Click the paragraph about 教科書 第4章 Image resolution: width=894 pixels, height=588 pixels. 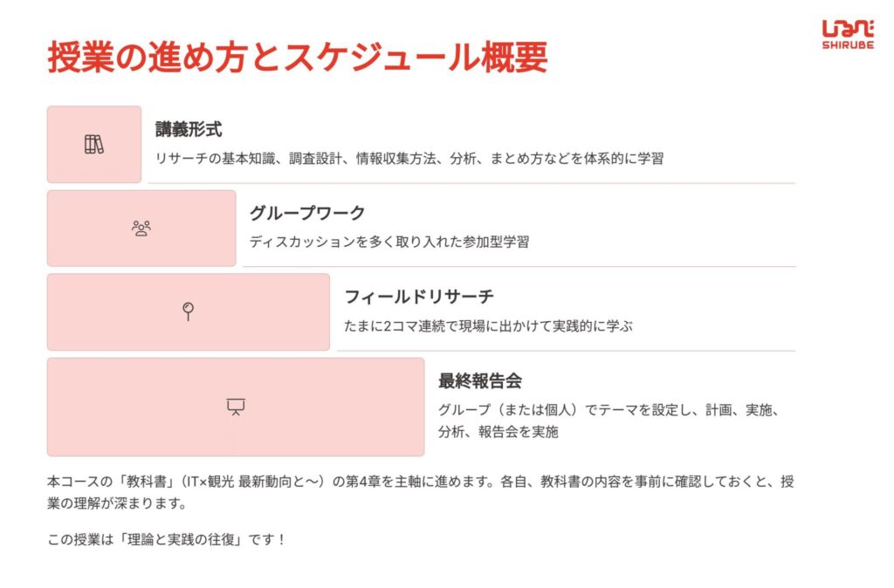(420, 492)
